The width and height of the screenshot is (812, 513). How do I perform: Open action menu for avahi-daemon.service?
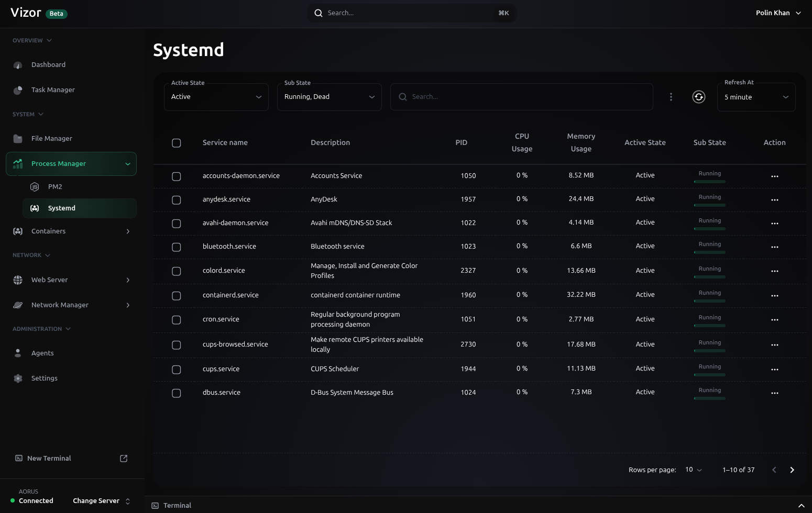(775, 224)
